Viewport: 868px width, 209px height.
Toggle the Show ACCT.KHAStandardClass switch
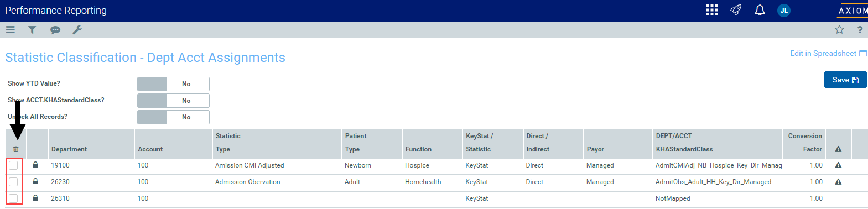click(x=173, y=101)
